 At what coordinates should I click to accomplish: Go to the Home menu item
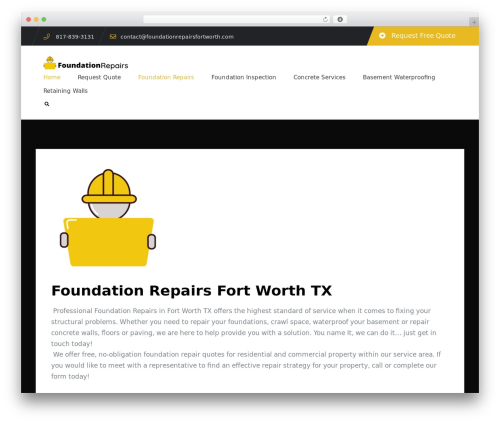52,77
